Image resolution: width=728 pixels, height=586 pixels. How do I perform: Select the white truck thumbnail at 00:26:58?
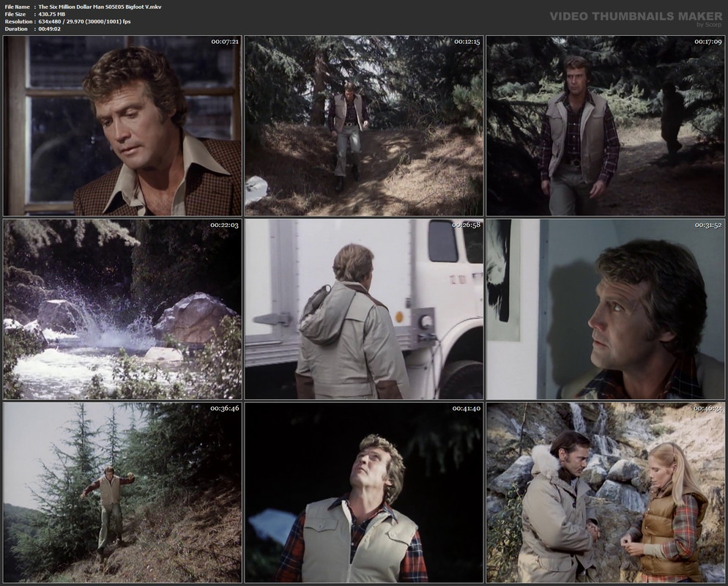click(x=364, y=309)
